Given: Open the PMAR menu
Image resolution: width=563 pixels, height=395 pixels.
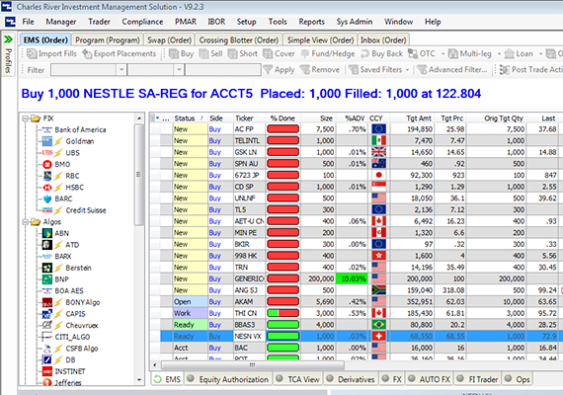Looking at the screenshot, I should tap(185, 22).
